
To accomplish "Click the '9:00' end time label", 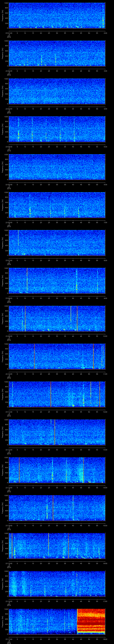I will click(105, 298).
